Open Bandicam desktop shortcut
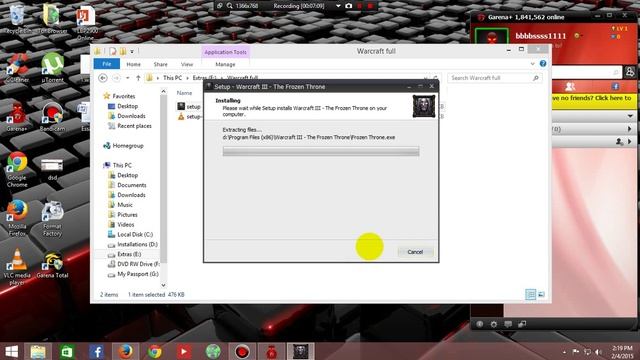640x360 pixels. [x=52, y=117]
